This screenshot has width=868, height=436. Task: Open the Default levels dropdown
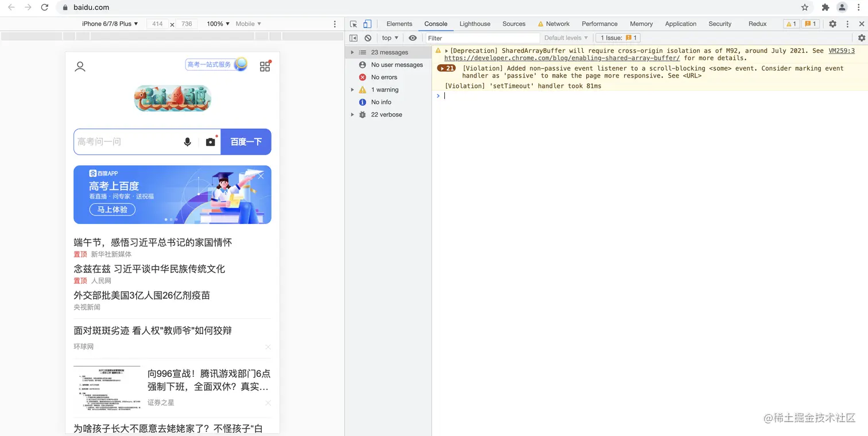coord(566,38)
